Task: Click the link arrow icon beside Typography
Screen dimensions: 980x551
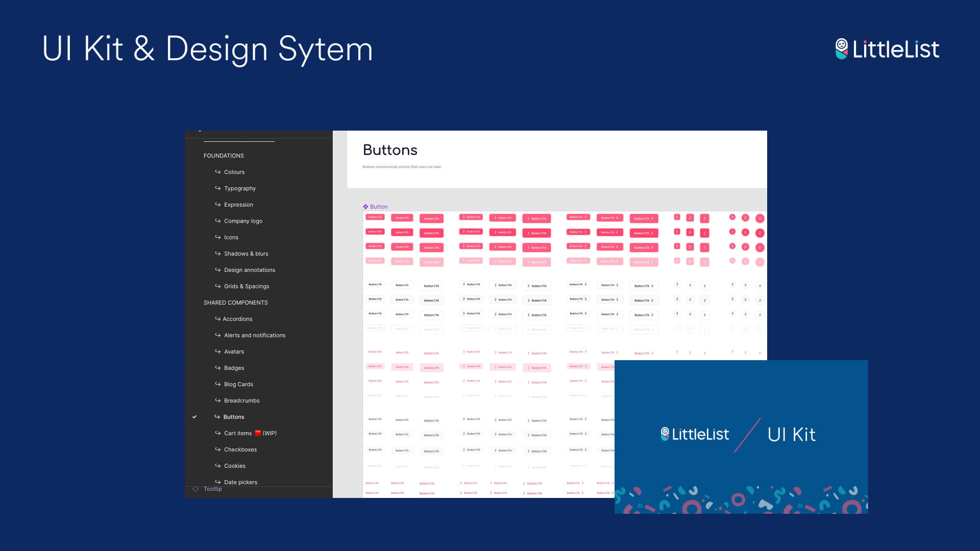Action: point(218,188)
